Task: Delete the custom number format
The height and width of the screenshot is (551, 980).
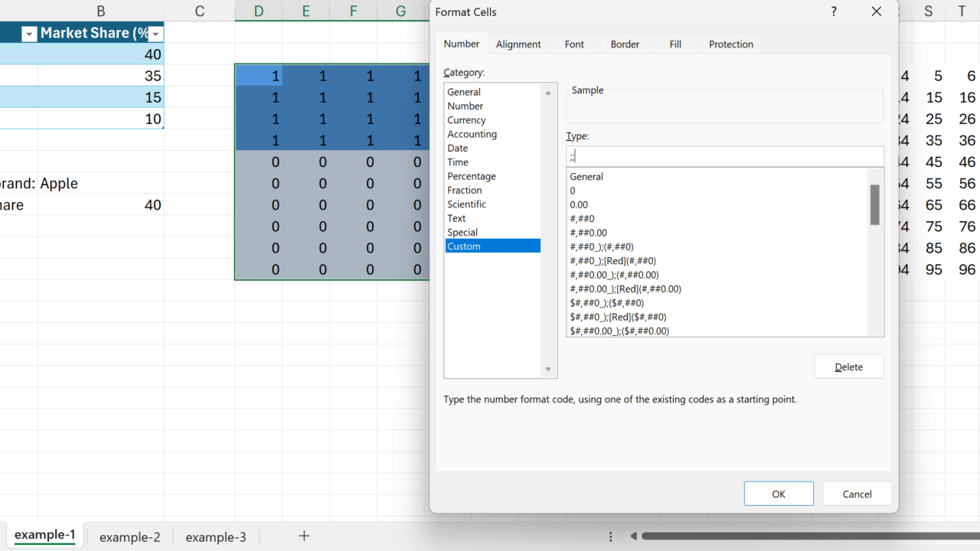Action: coord(848,367)
